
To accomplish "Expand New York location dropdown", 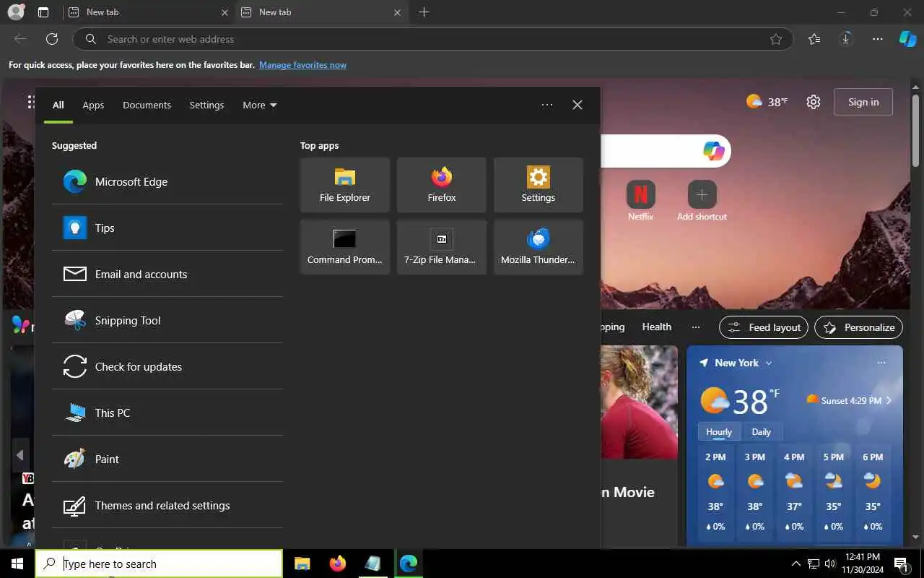I will (769, 363).
